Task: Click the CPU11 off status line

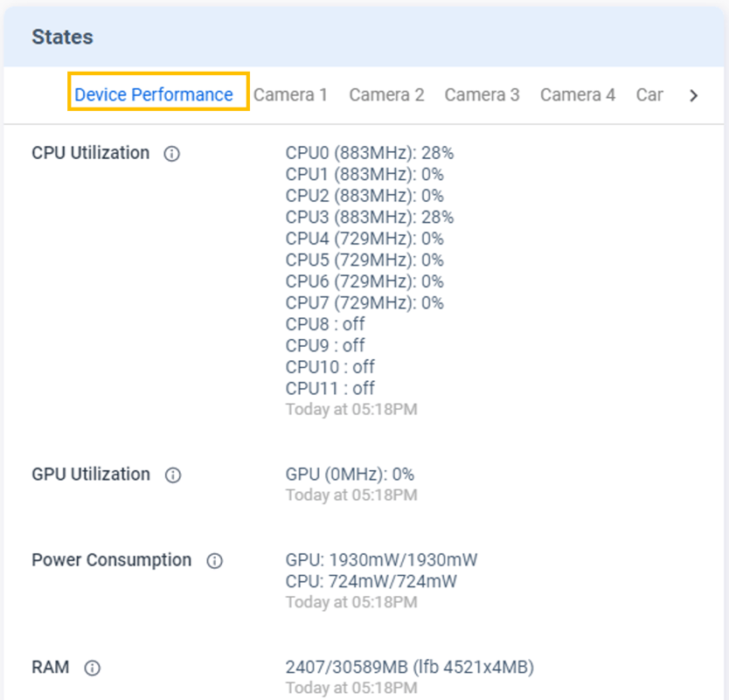Action: point(330,388)
